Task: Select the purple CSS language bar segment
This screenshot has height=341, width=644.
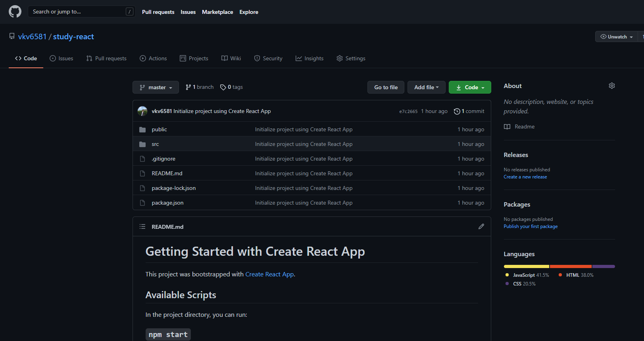Action: tap(604, 266)
